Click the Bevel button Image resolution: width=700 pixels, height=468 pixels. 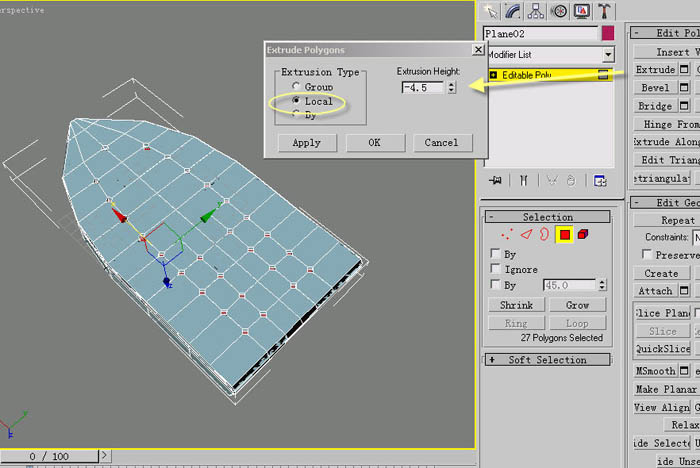pyautogui.click(x=655, y=88)
